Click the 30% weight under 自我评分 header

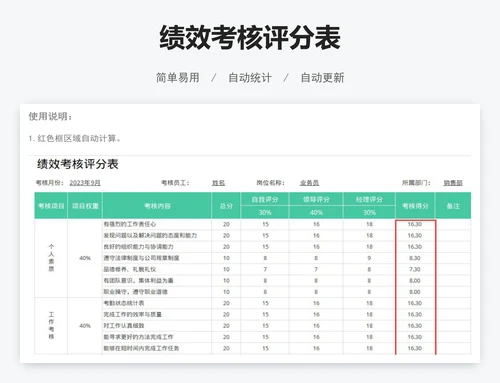point(265,212)
